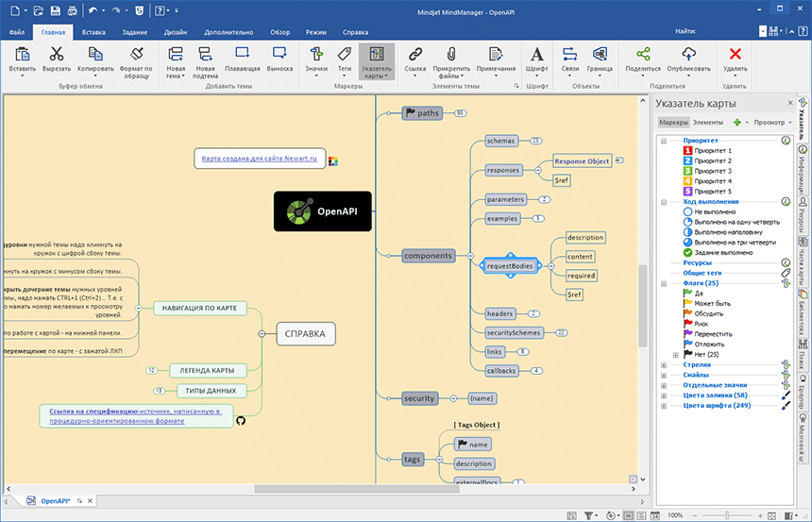Select the Приоритет 1 marker
Image resolution: width=812 pixels, height=522 pixels.
pyautogui.click(x=707, y=151)
